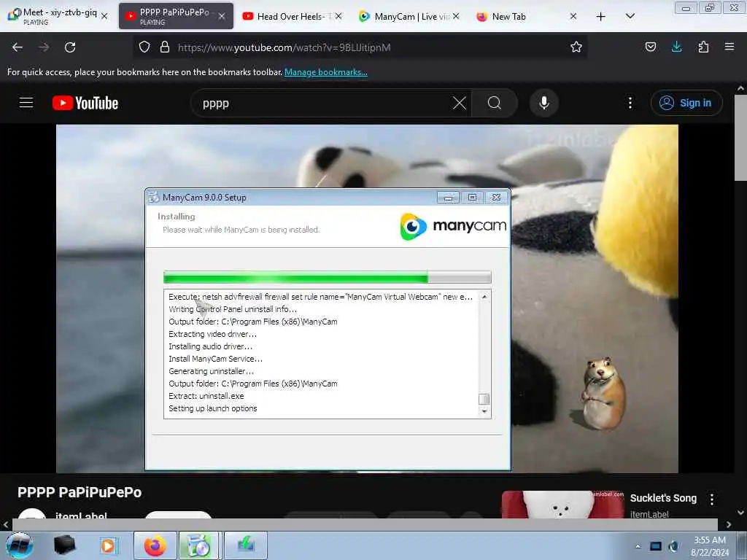Expand the list all tabs chevron
Image resolution: width=747 pixels, height=560 pixels.
(x=630, y=16)
